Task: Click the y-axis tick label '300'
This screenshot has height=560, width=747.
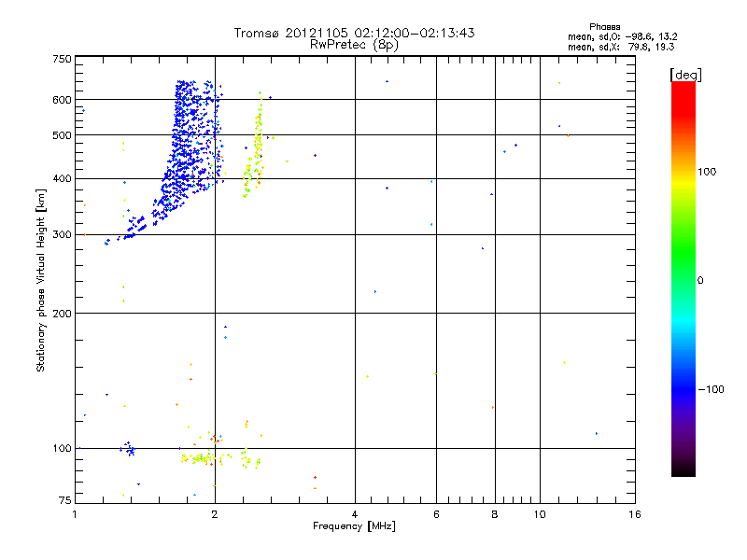Action: [62, 235]
